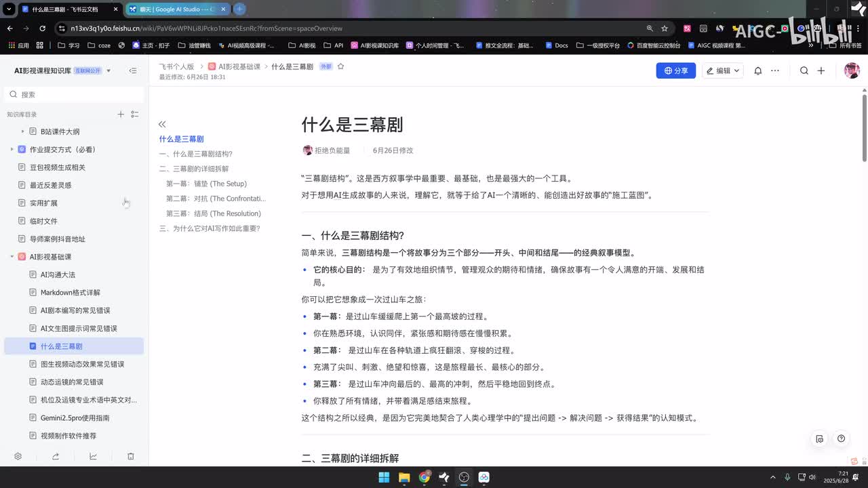Jump to outline 第一幕：铺垫 (The Setup)
Screen dimensions: 868x488
tap(206, 184)
